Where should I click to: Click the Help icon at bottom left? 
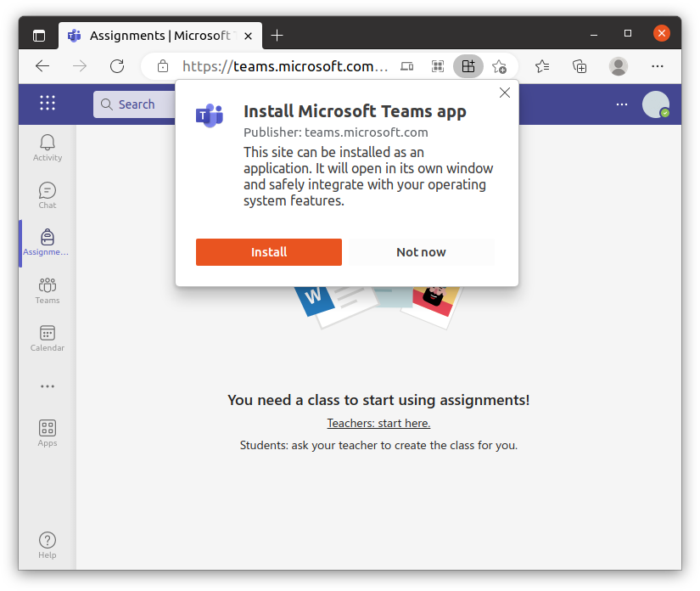coord(48,544)
